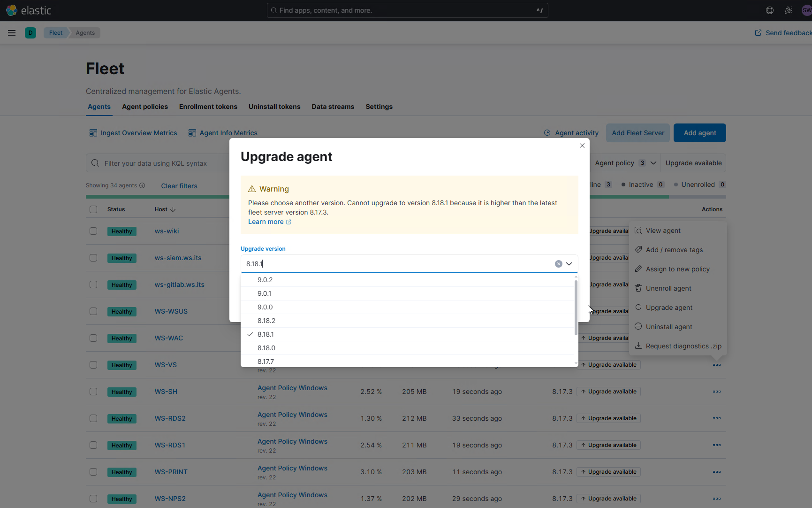Image resolution: width=812 pixels, height=508 pixels.
Task: Check the WS-VS row checkbox
Action: point(93,365)
